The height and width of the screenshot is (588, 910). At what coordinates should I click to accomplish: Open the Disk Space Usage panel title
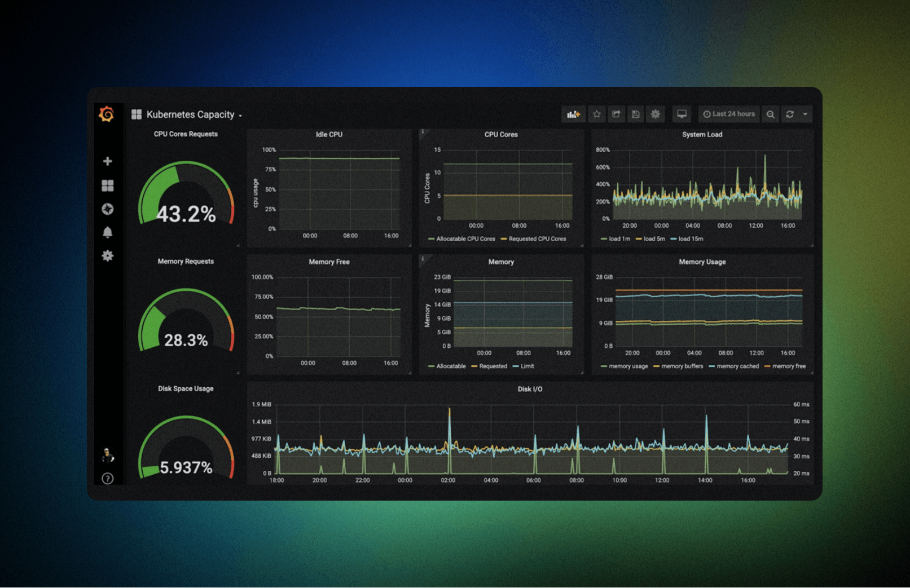point(186,389)
